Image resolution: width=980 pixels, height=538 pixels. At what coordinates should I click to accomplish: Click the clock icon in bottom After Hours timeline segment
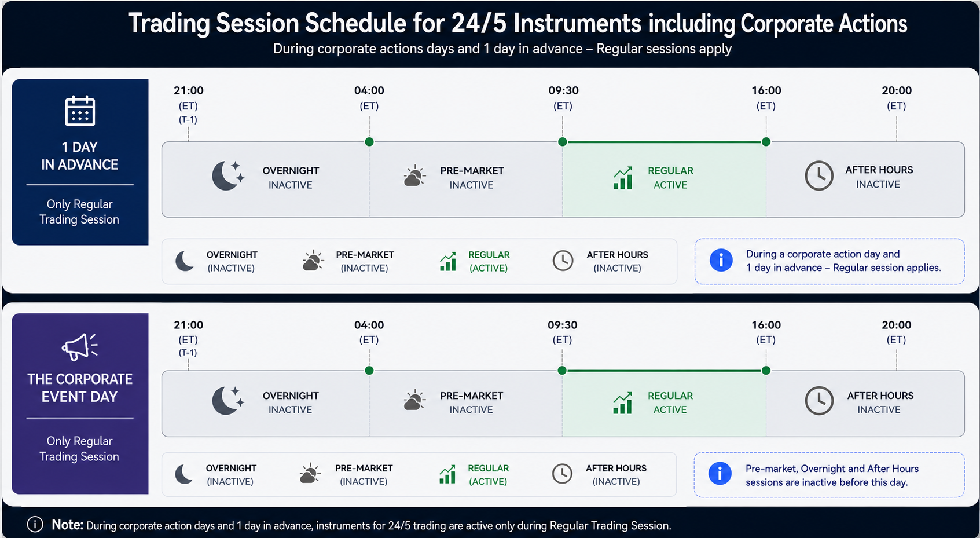click(x=819, y=401)
